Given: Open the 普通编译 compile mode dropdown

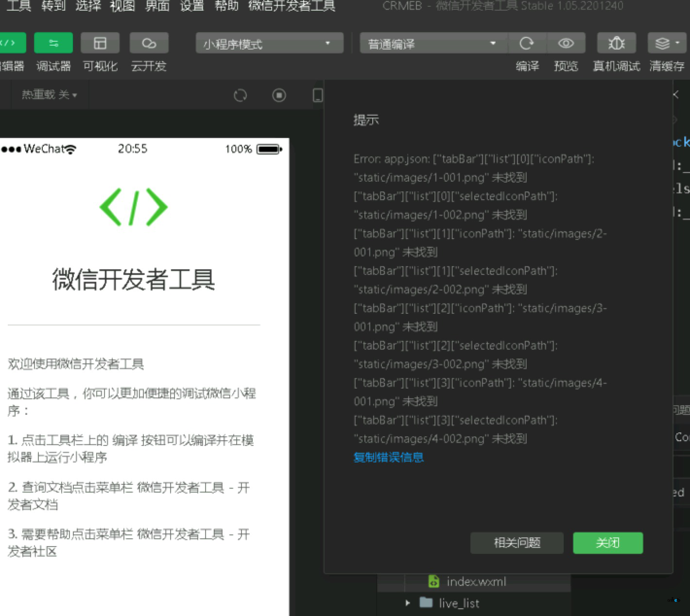Looking at the screenshot, I should tap(433, 44).
